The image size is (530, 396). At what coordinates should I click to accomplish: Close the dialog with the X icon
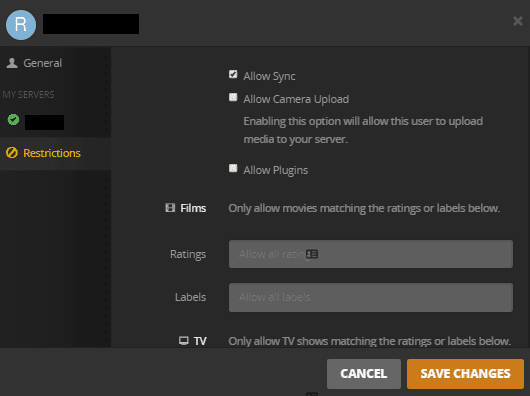click(x=518, y=21)
